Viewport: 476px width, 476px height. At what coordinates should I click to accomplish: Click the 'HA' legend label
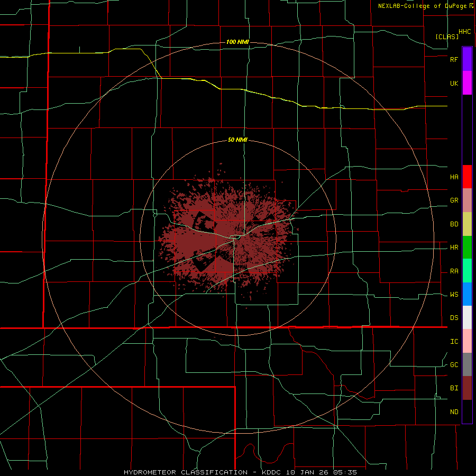454,177
